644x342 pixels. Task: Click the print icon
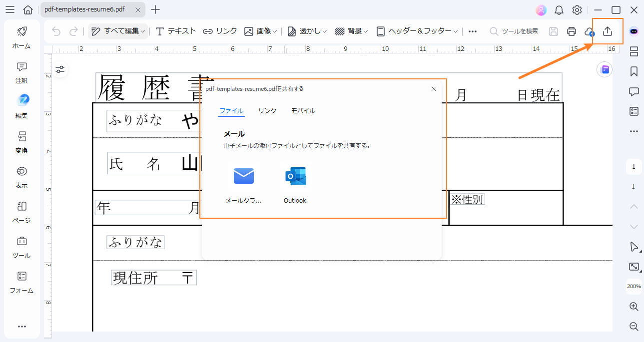(x=571, y=31)
